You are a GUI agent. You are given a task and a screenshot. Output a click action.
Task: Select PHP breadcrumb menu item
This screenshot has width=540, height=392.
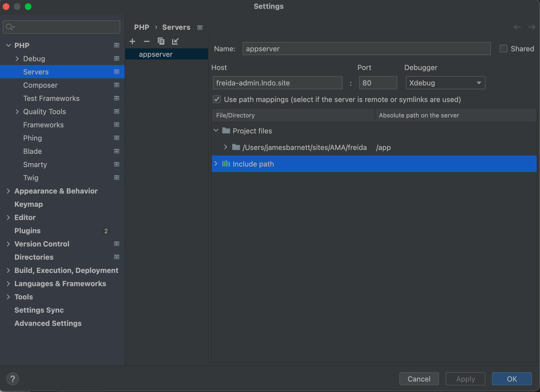(141, 27)
